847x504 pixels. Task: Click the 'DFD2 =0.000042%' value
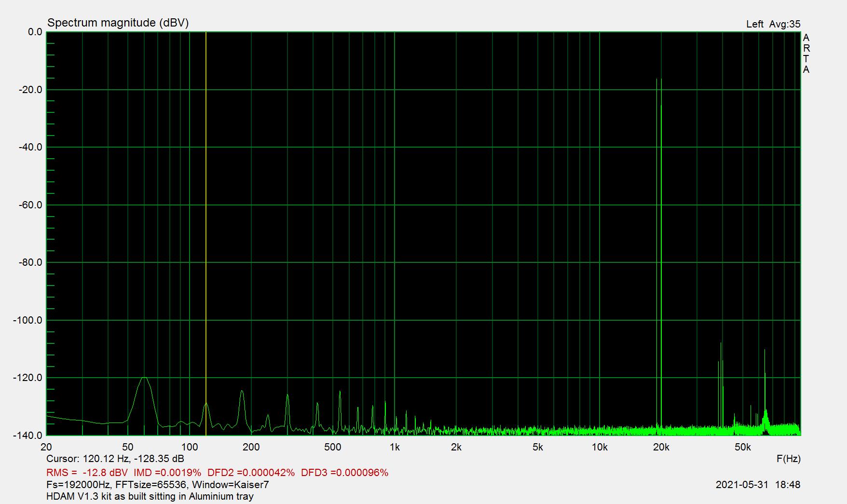pos(251,473)
